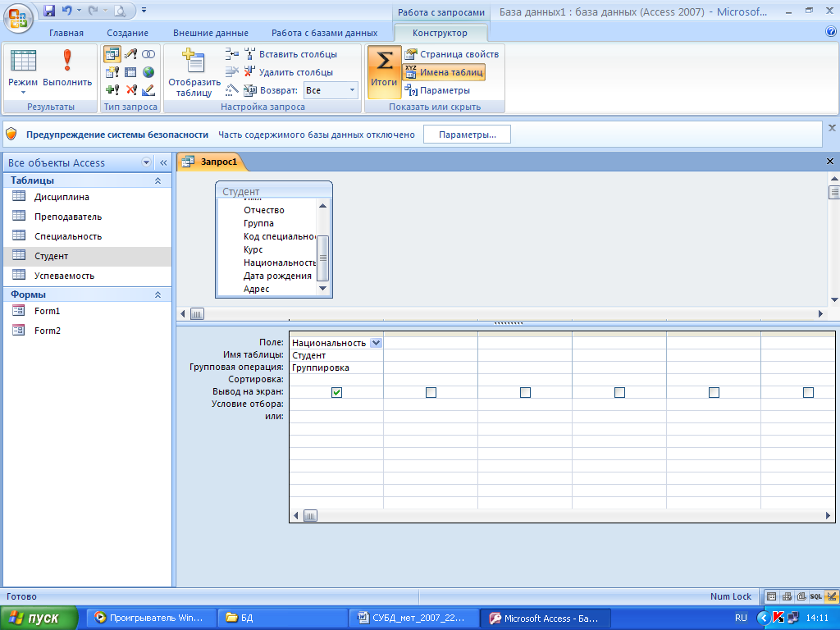Choose the Pass-Through query globe icon
Screen dimensions: 840x630
click(148, 72)
